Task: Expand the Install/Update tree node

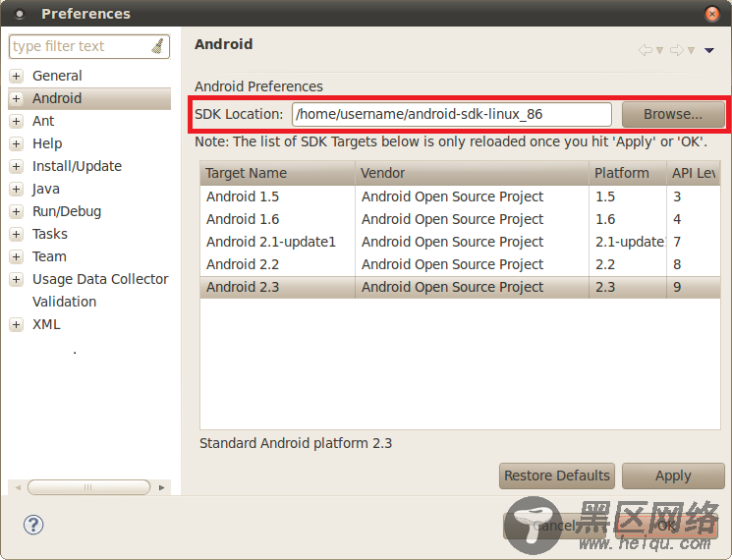Action: click(x=17, y=167)
